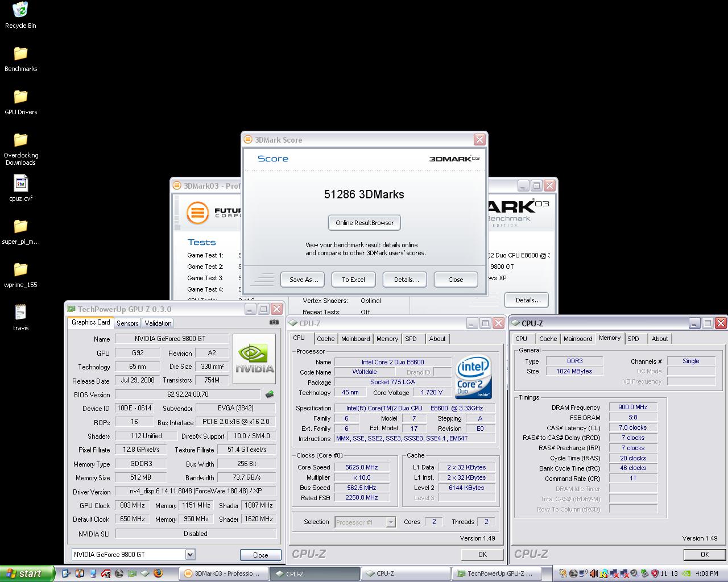Image resolution: width=728 pixels, height=582 pixels.
Task: Open Mainboard tab in CPU-Z memory timings window
Action: coord(578,339)
